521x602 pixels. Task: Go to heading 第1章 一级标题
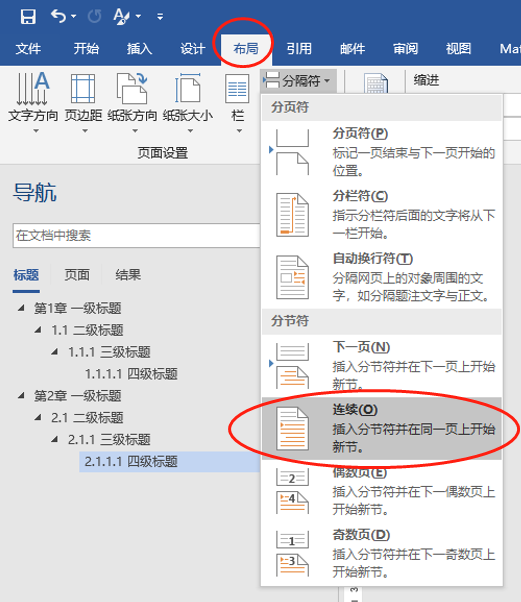(x=78, y=308)
